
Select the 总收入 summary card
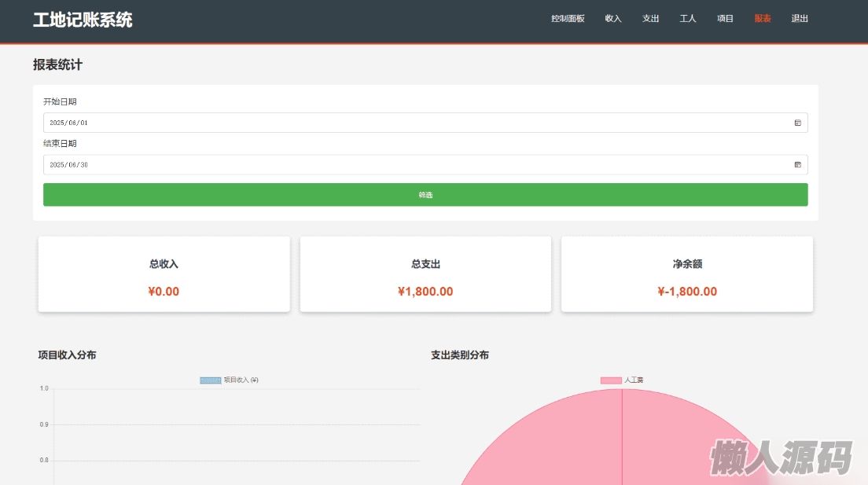click(164, 274)
